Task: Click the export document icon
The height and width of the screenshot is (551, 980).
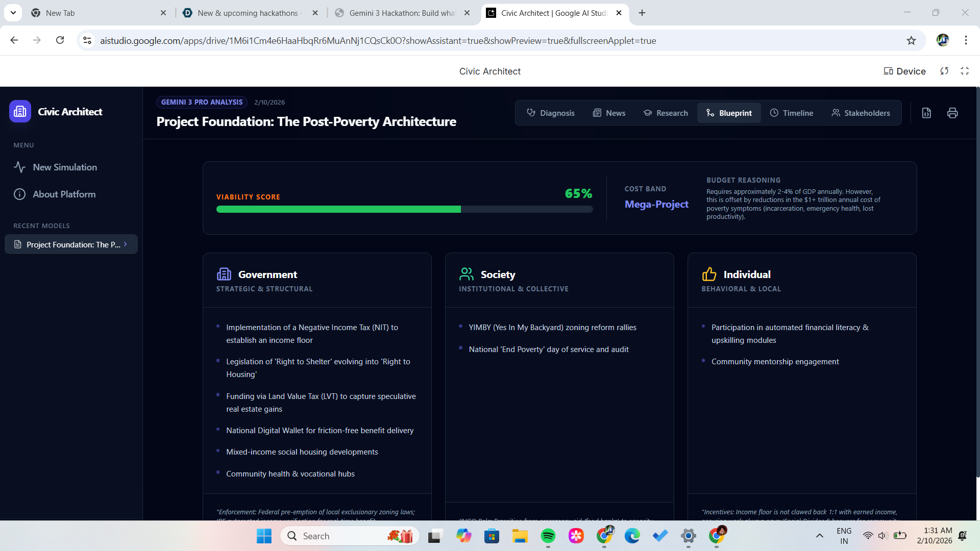Action: 926,113
